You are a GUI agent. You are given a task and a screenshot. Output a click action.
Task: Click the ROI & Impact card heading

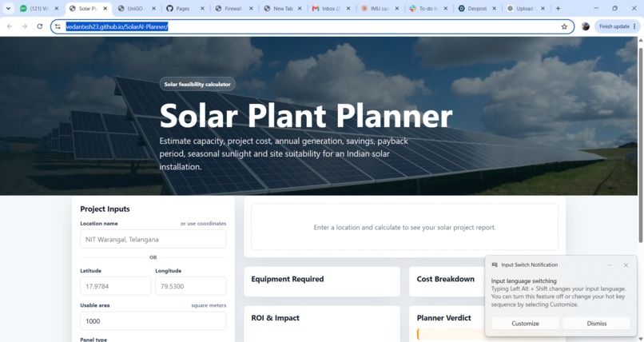pyautogui.click(x=275, y=318)
